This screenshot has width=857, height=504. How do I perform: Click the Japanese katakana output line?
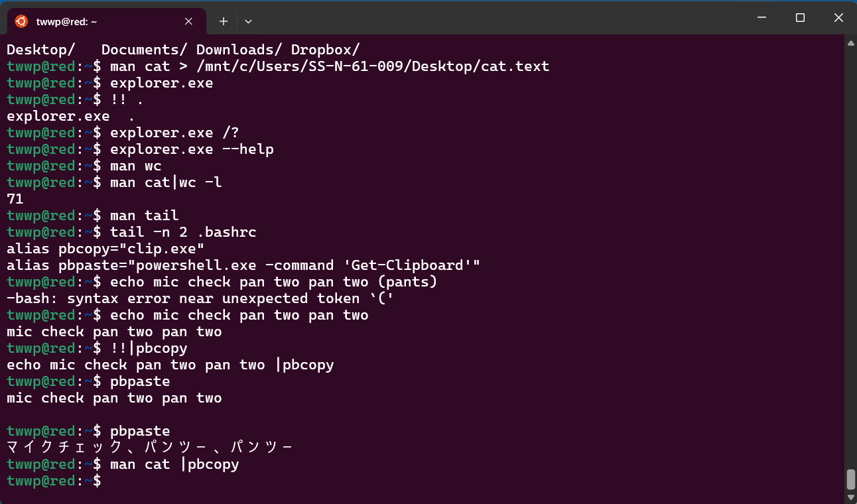(150, 448)
